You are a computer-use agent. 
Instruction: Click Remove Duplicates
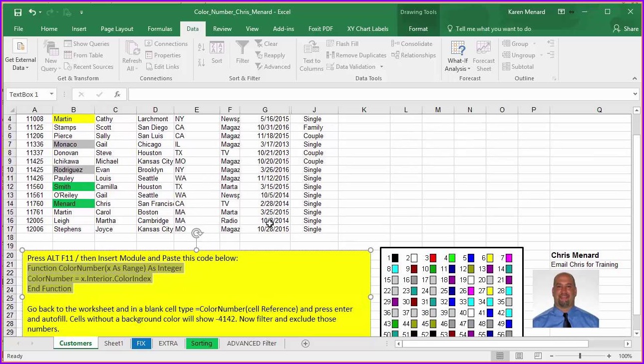tap(356, 55)
